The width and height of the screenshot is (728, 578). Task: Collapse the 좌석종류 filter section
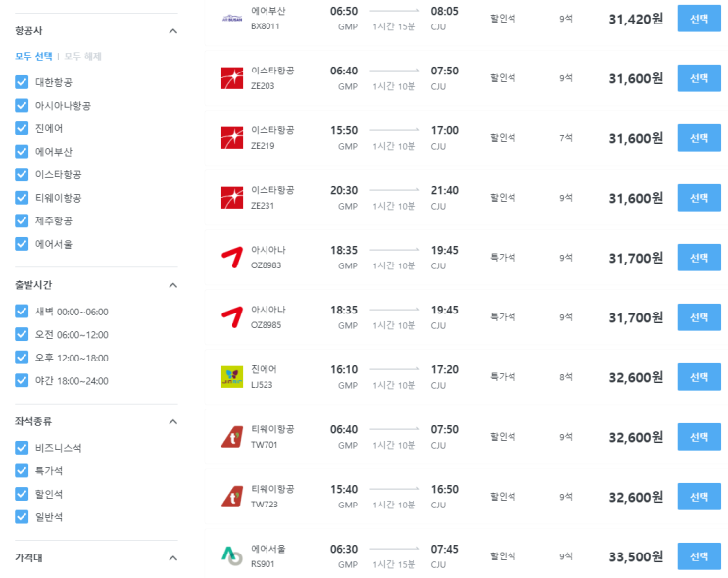click(173, 421)
